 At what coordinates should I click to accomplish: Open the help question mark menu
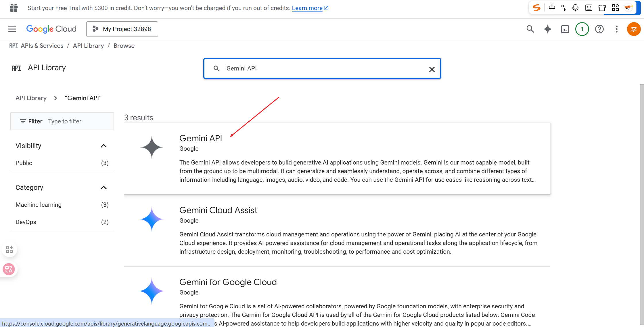599,29
